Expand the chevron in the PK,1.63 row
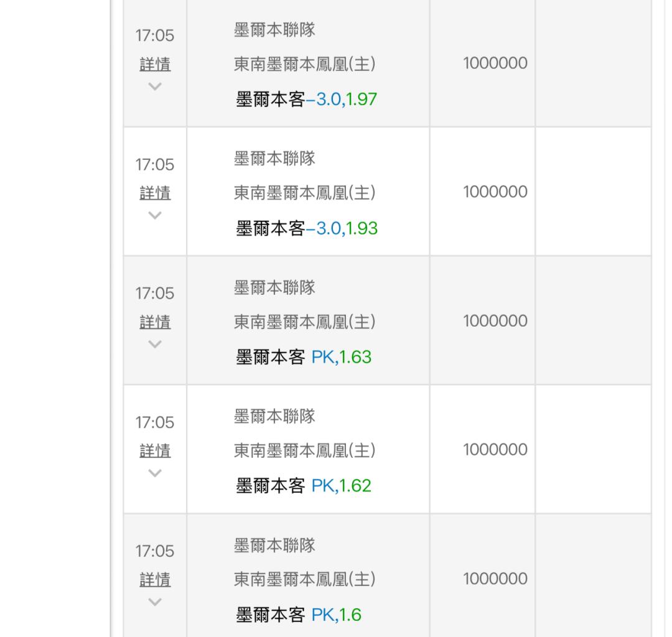The width and height of the screenshot is (672, 637). [155, 344]
